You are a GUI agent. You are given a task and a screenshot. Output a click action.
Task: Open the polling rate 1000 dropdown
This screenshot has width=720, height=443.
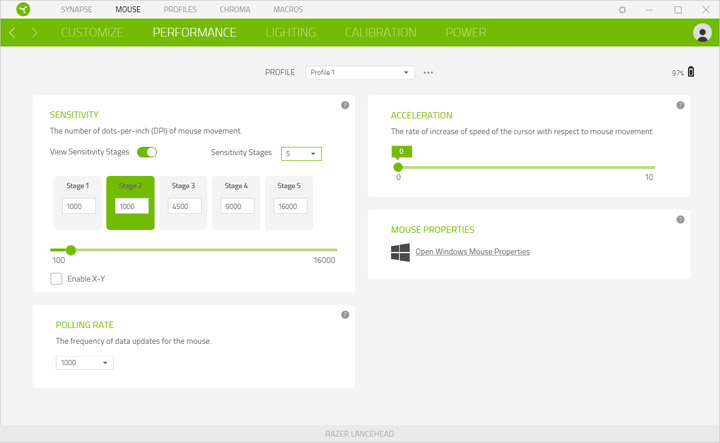[x=84, y=363]
